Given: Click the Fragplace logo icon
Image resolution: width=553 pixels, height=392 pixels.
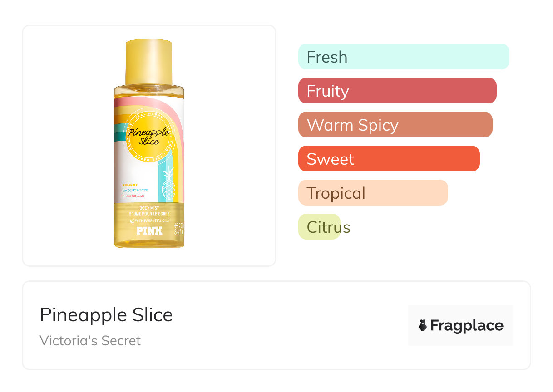Looking at the screenshot, I should (423, 325).
